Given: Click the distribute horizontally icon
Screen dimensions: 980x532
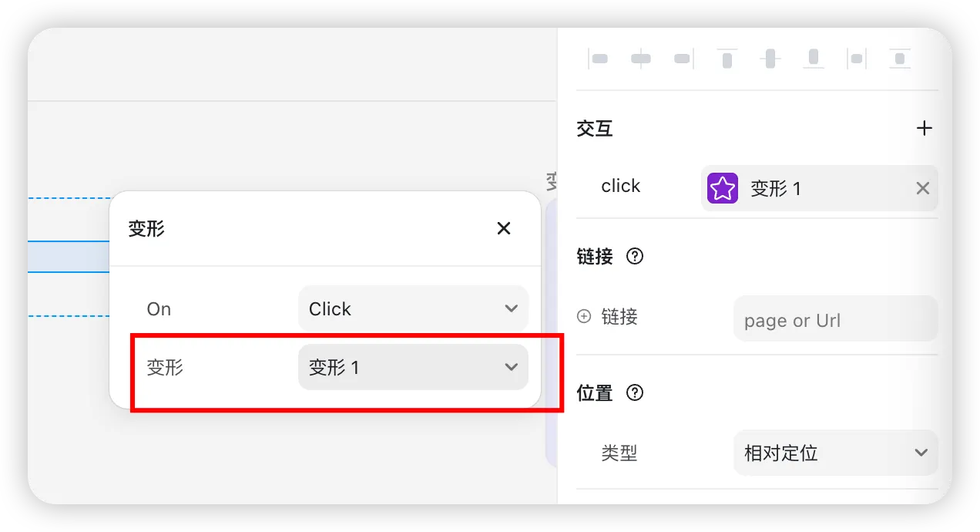Looking at the screenshot, I should pyautogui.click(x=856, y=59).
